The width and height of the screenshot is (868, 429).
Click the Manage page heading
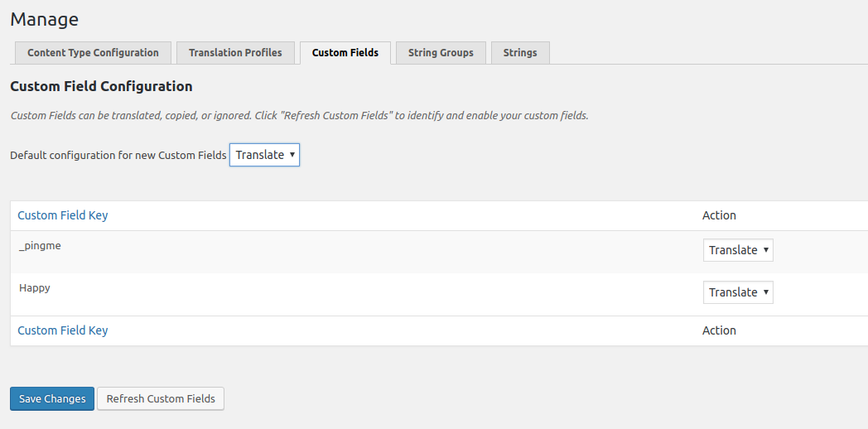[x=45, y=19]
